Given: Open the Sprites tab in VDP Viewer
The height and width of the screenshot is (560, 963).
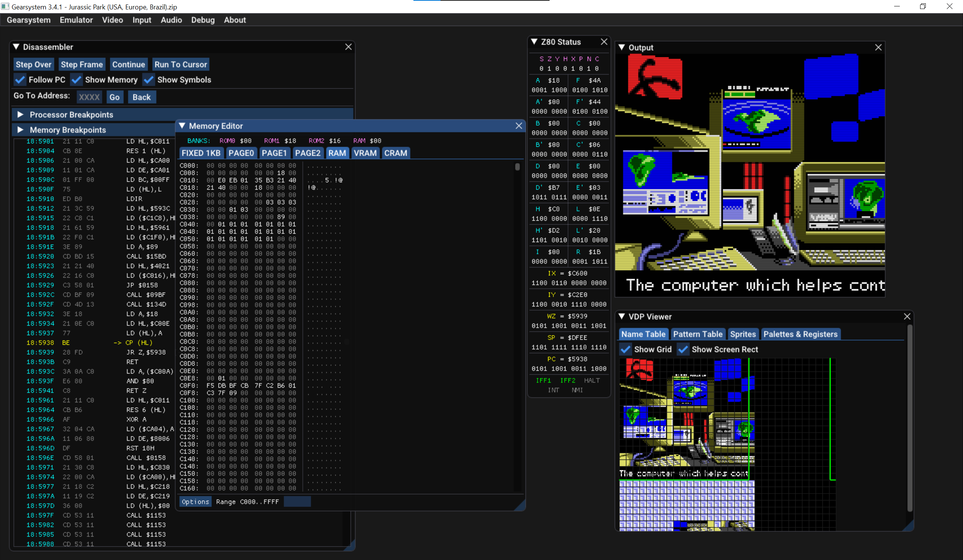Looking at the screenshot, I should 743,334.
